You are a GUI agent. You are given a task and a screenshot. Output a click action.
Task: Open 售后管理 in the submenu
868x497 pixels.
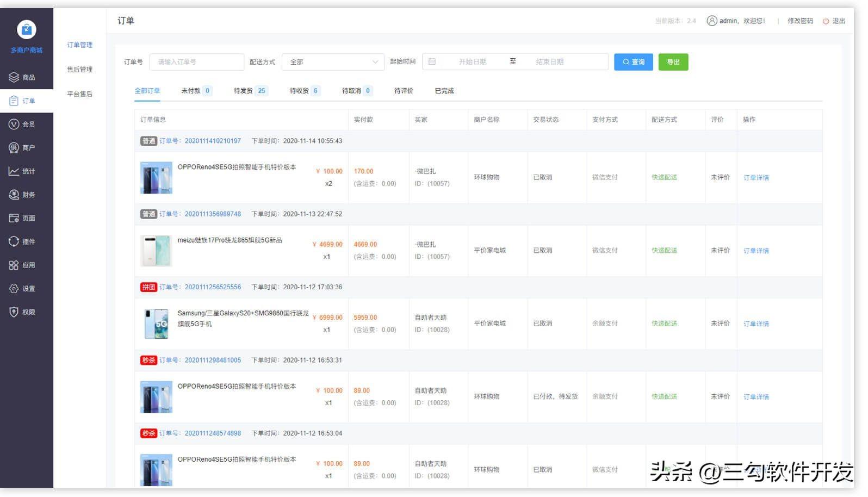click(79, 70)
